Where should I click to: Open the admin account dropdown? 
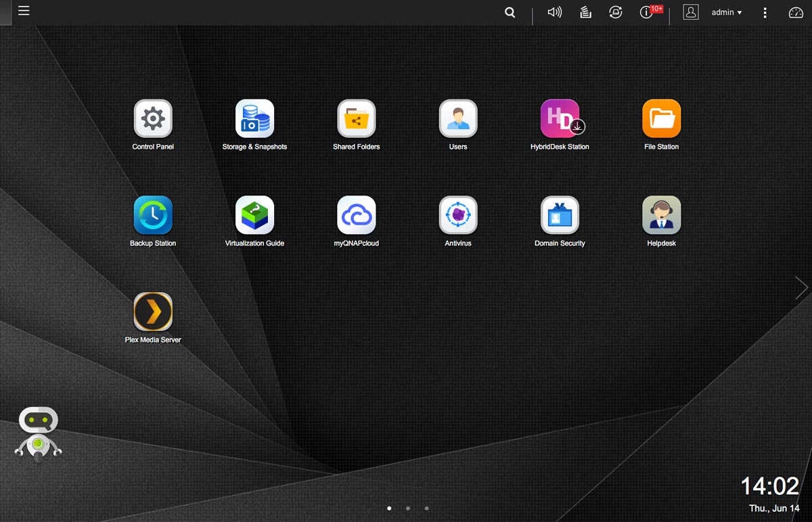(x=727, y=12)
